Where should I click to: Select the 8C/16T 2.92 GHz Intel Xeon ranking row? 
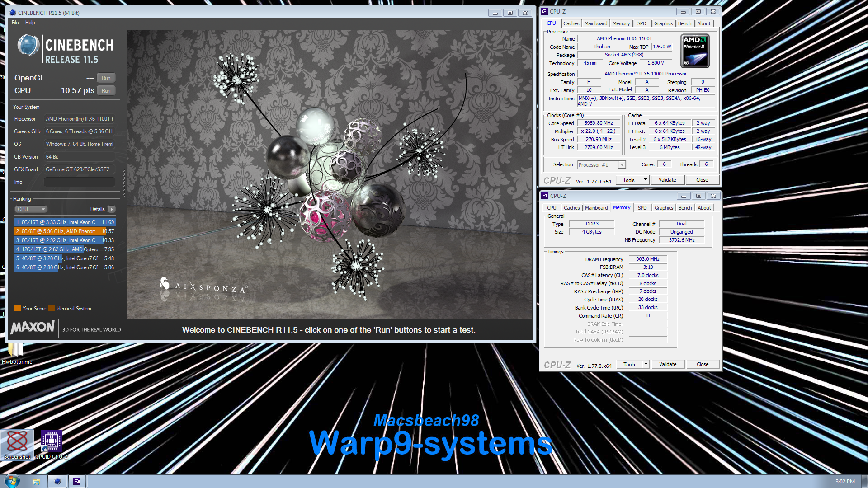pyautogui.click(x=65, y=240)
